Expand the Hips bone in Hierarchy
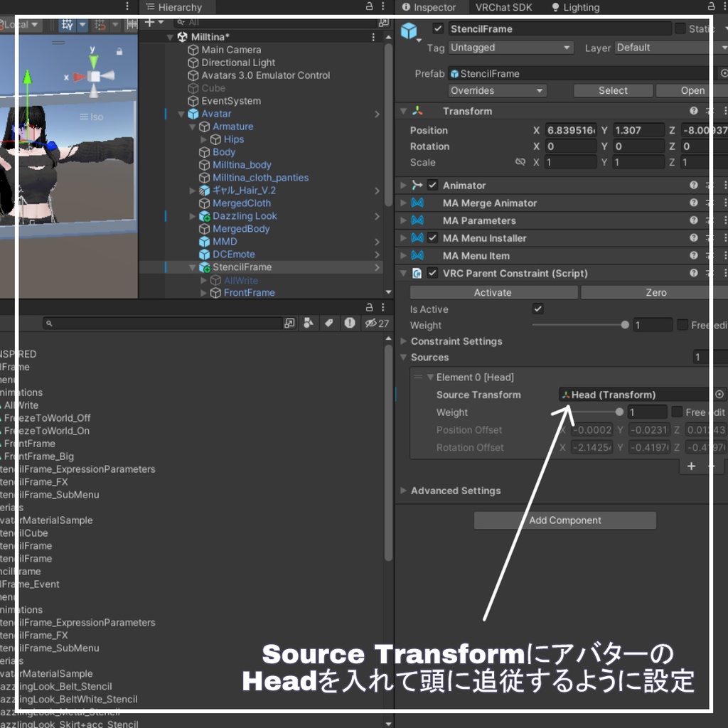This screenshot has height=728, width=728. [203, 139]
